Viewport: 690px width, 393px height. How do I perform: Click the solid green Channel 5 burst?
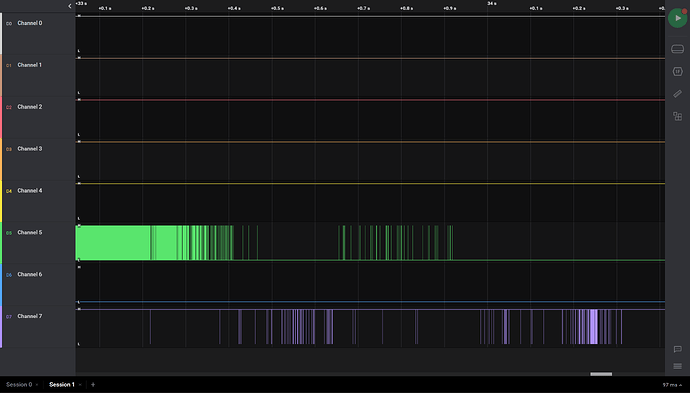113,242
